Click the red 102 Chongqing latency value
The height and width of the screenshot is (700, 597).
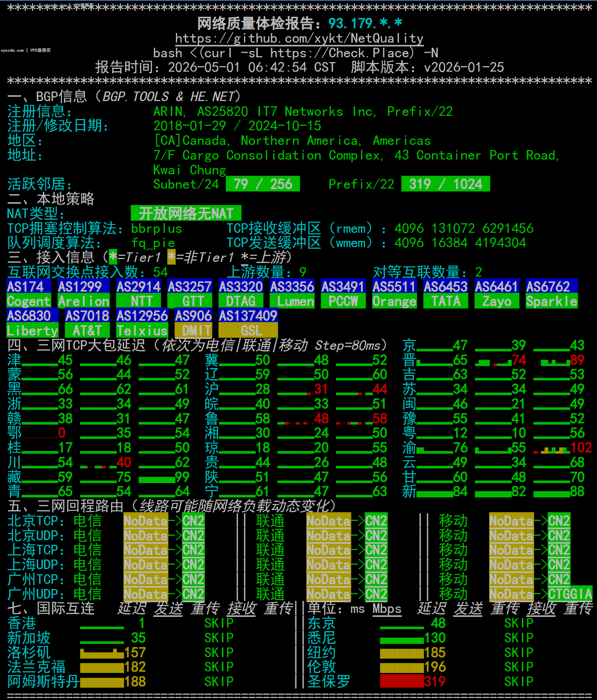[x=581, y=447]
